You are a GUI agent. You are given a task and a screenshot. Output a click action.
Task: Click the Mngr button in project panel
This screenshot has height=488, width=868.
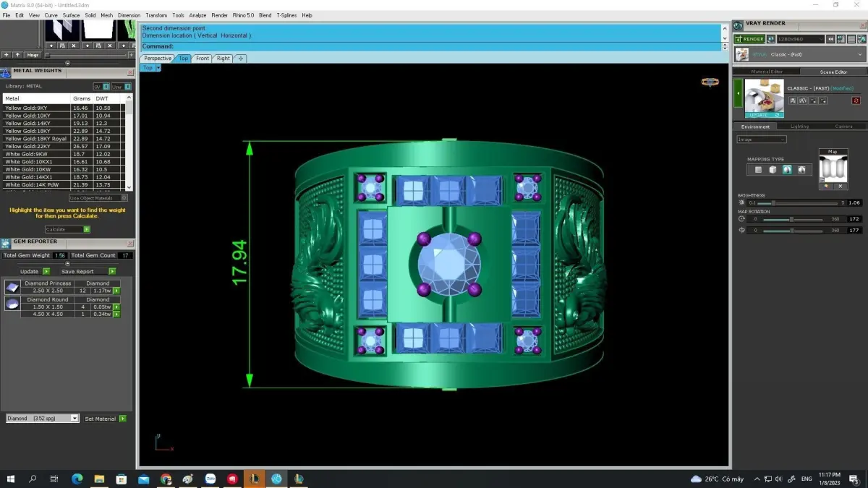pos(33,55)
